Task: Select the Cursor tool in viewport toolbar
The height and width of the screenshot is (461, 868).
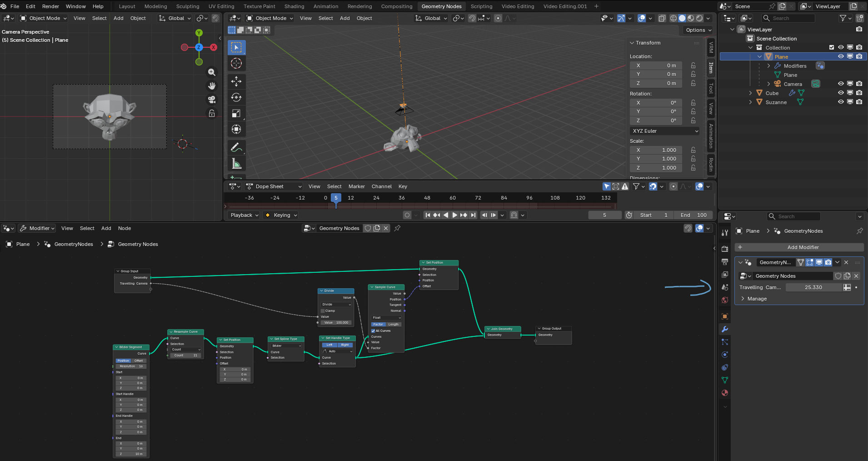Action: coord(236,63)
